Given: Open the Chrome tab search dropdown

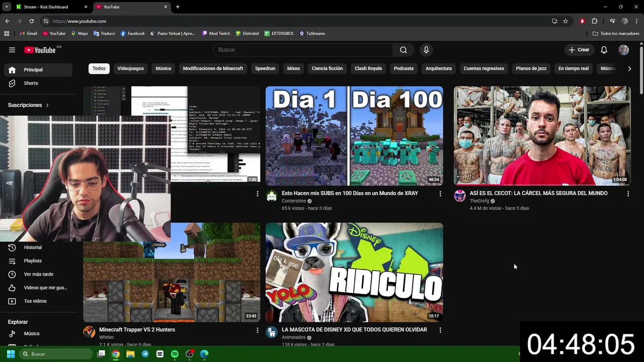Looking at the screenshot, I should point(7,7).
